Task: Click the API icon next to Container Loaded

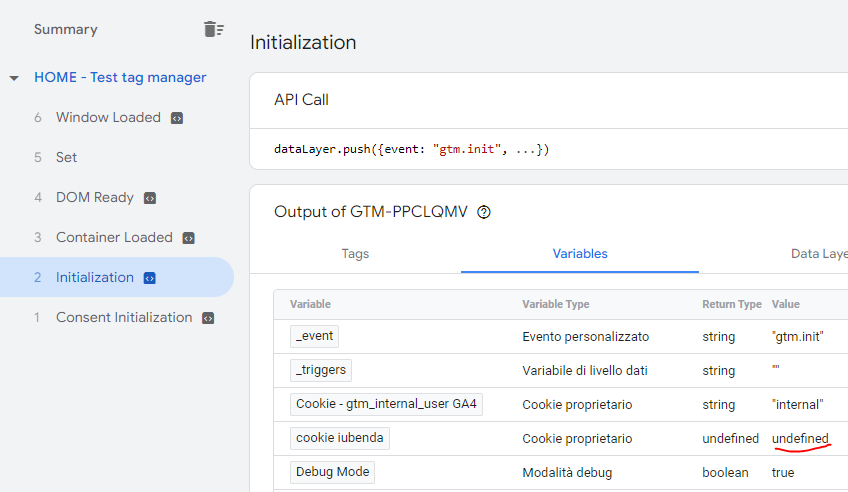Action: pos(188,238)
